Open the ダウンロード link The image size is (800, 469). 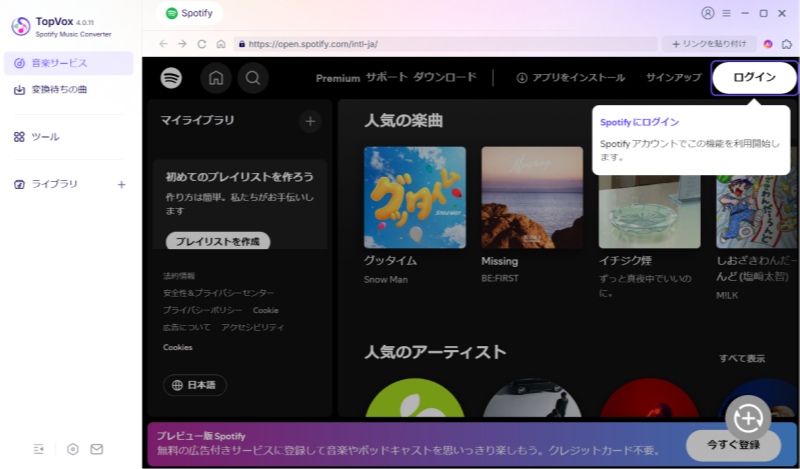coord(445,77)
